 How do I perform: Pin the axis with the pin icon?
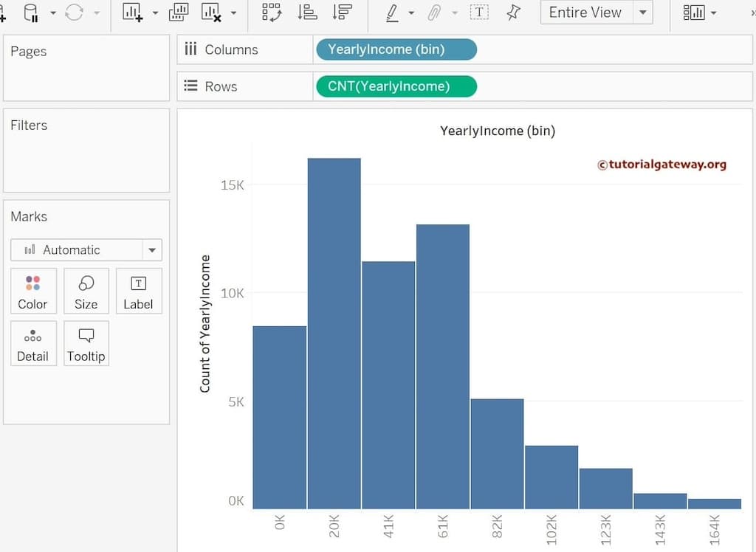click(x=513, y=13)
